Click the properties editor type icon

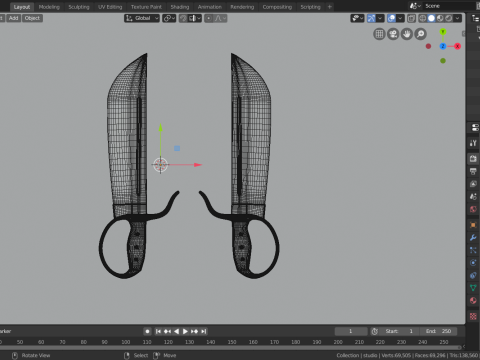point(475,127)
